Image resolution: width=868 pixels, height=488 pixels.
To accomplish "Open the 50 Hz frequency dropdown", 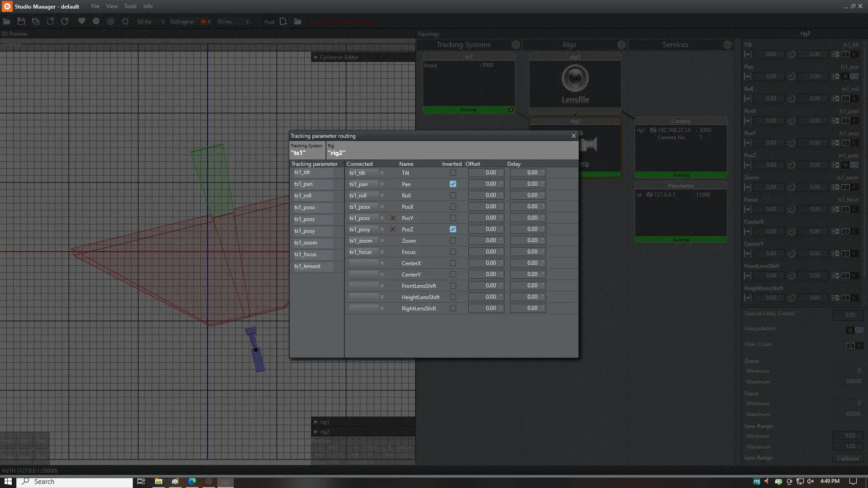I will coord(151,22).
